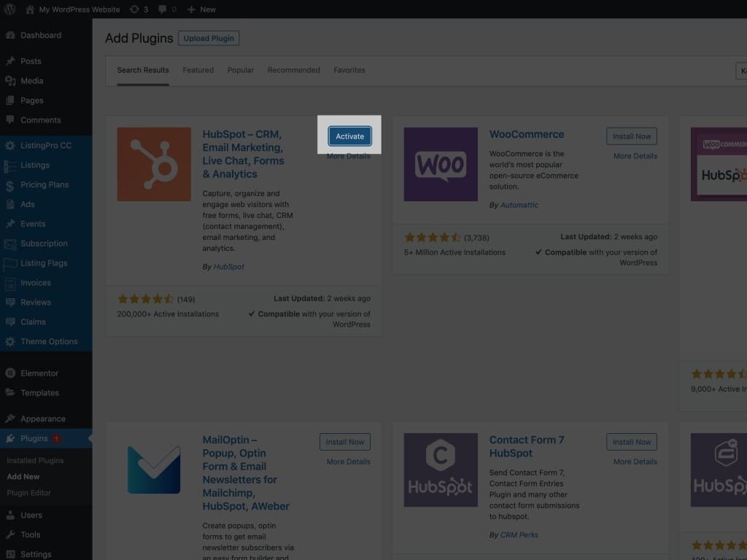Visit the CRM Perks author link
Image resolution: width=747 pixels, height=560 pixels.
(x=519, y=534)
